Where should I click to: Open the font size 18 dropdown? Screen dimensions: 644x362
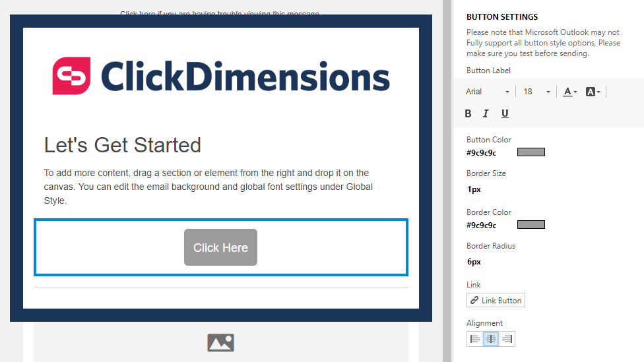point(536,92)
